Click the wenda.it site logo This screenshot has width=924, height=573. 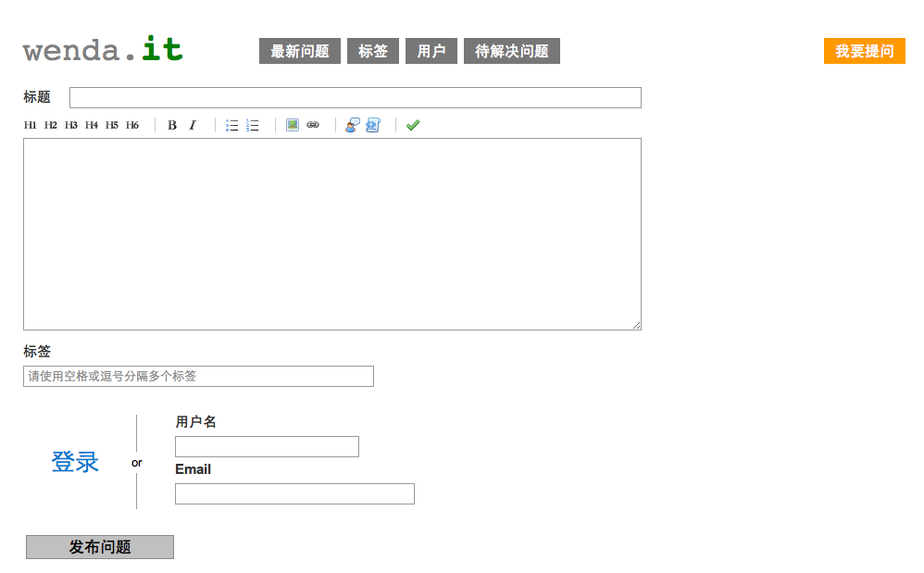point(103,49)
